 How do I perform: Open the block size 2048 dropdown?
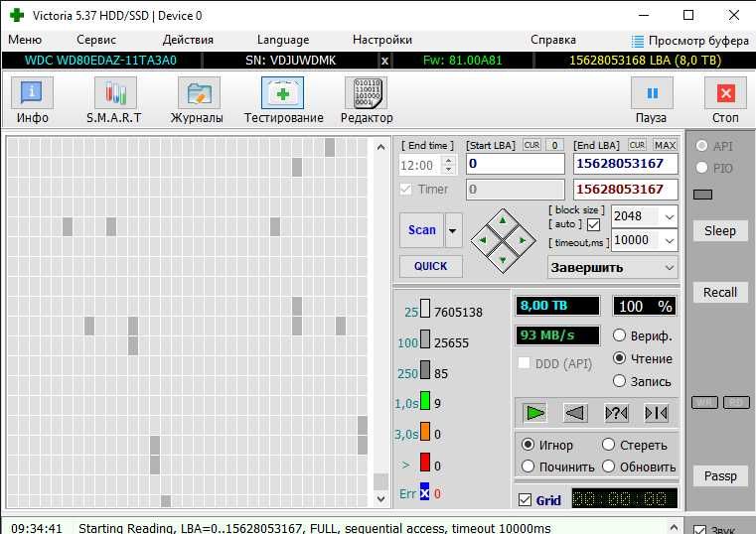670,216
